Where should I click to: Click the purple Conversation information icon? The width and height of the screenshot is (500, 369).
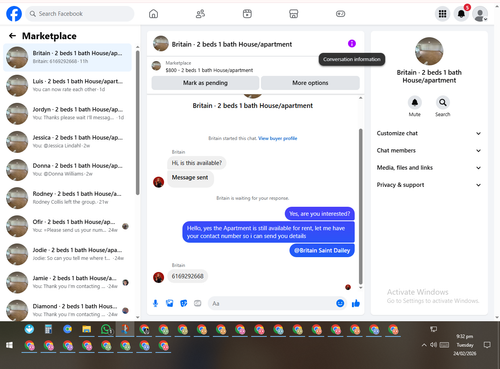click(352, 43)
